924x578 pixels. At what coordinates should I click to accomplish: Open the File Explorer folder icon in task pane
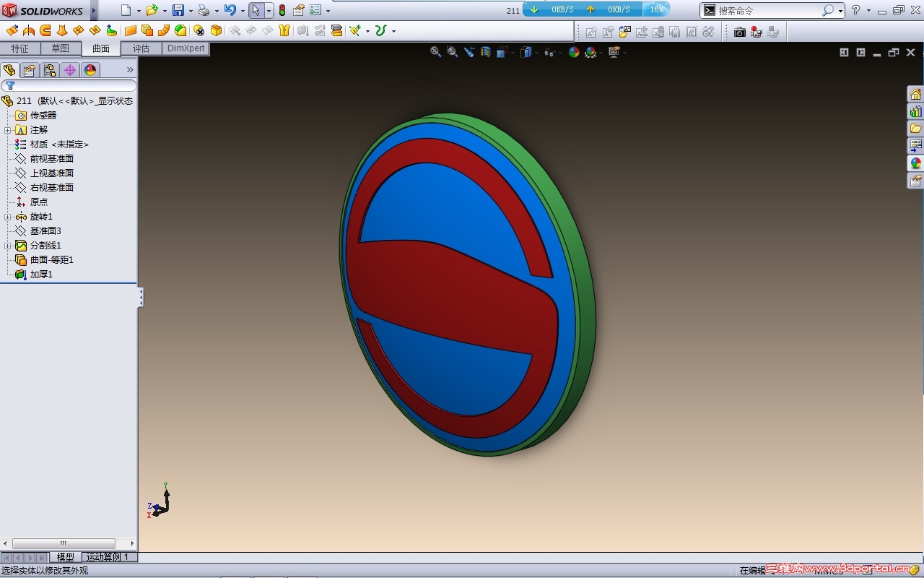(x=915, y=129)
